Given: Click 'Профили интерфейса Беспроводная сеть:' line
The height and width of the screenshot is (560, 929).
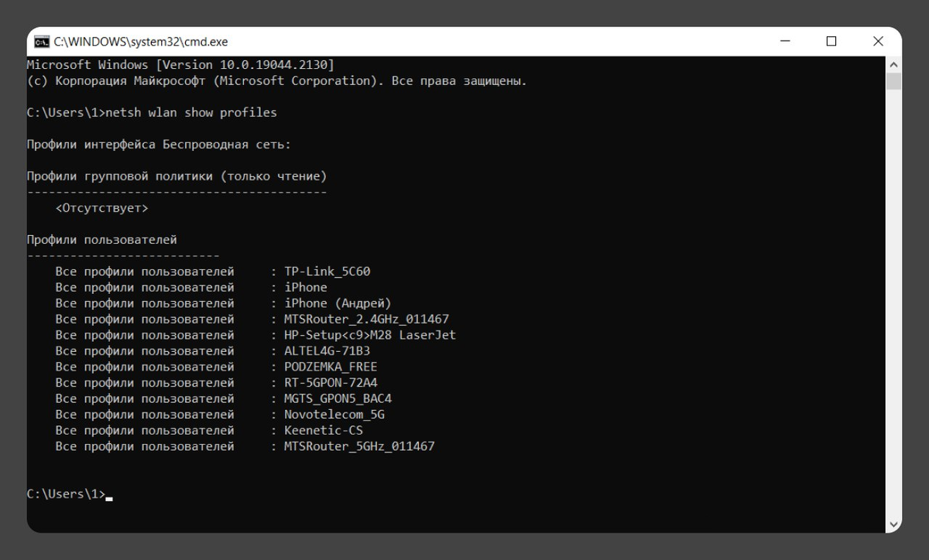Looking at the screenshot, I should point(159,145).
